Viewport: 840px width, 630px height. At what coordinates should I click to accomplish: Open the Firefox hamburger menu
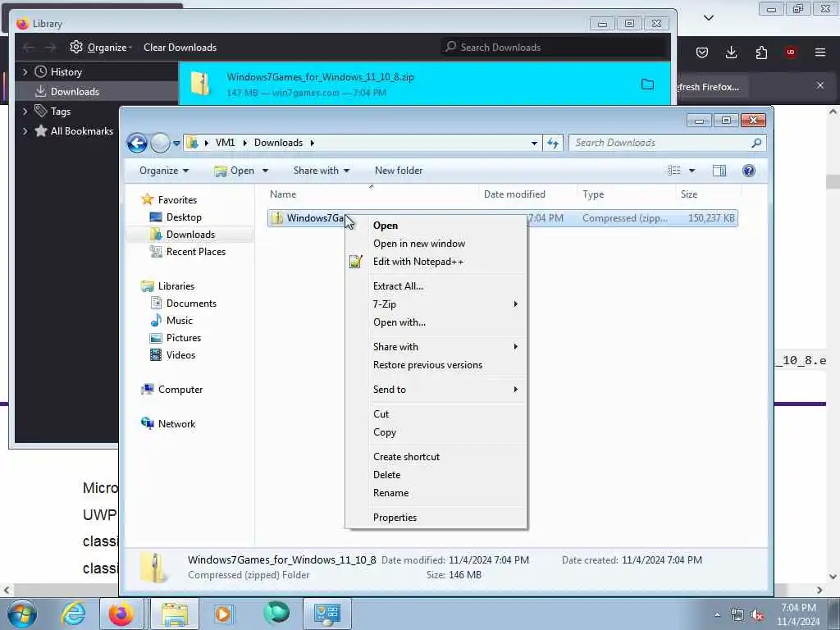pos(820,52)
